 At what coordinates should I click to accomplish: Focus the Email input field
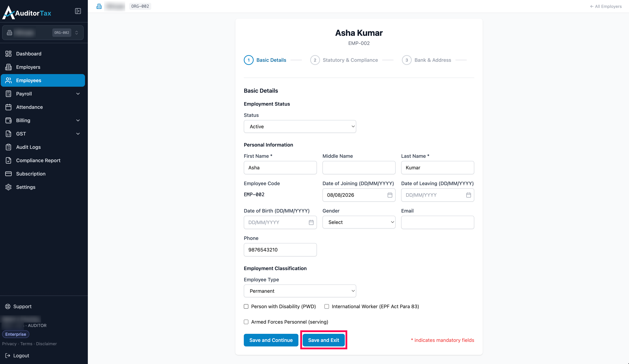[x=437, y=222]
